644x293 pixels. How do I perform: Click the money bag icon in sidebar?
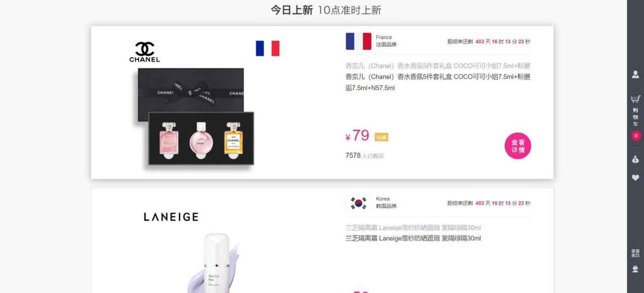click(x=636, y=159)
